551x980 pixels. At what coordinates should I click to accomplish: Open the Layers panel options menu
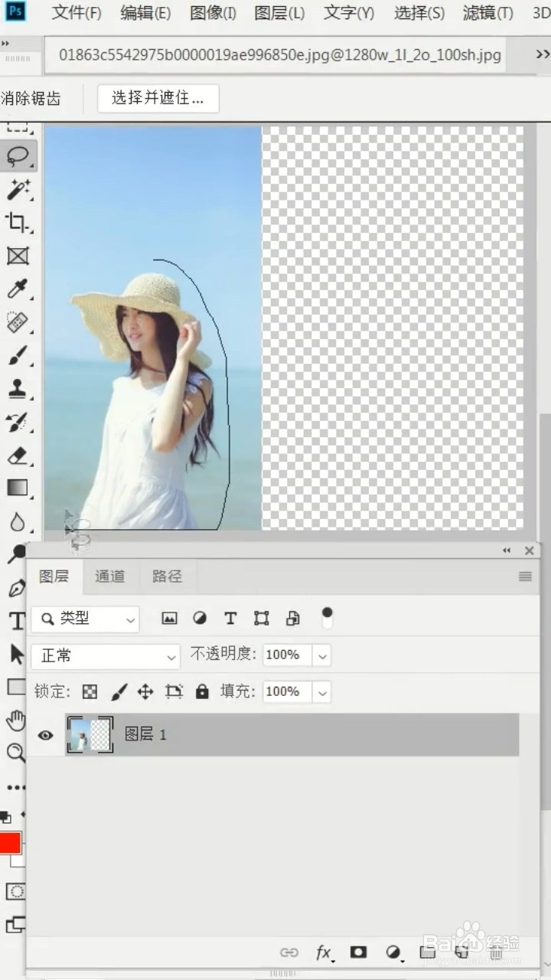(525, 577)
